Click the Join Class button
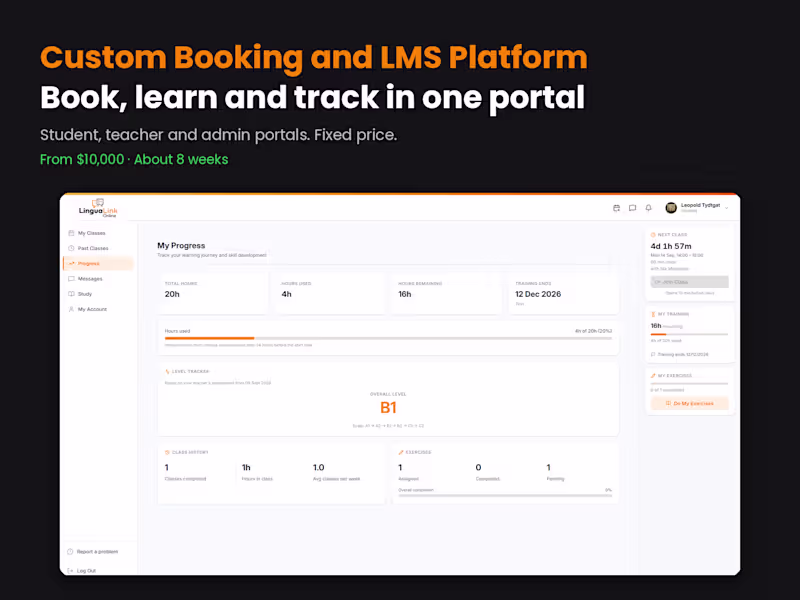800x600 pixels. coord(689,282)
